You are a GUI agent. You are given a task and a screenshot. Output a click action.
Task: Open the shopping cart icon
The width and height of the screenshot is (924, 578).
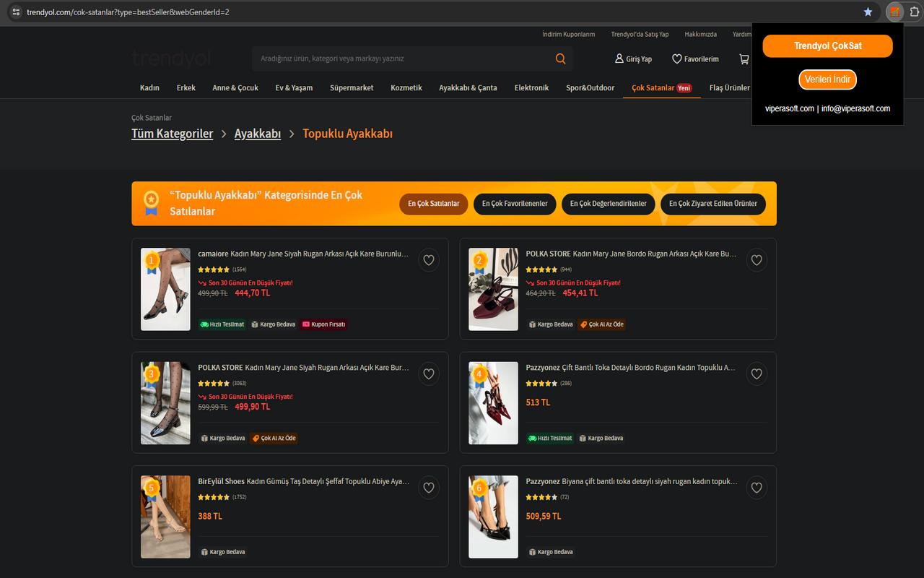[744, 59]
